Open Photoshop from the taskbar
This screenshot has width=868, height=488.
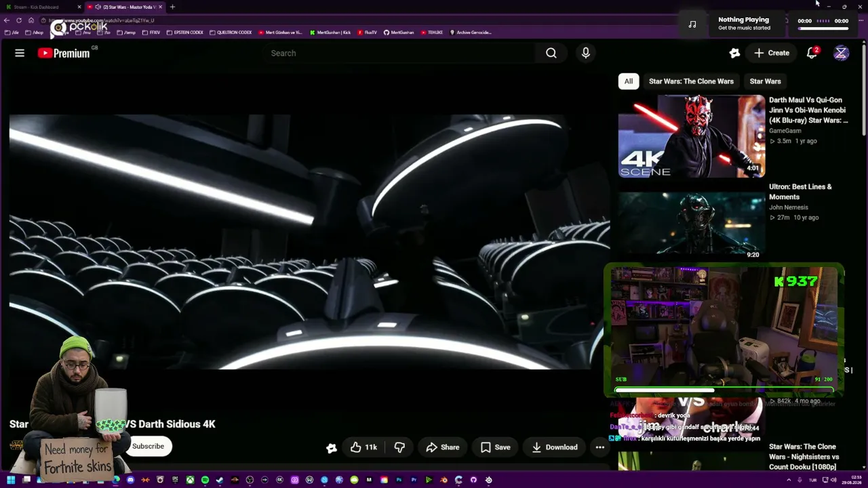click(399, 480)
